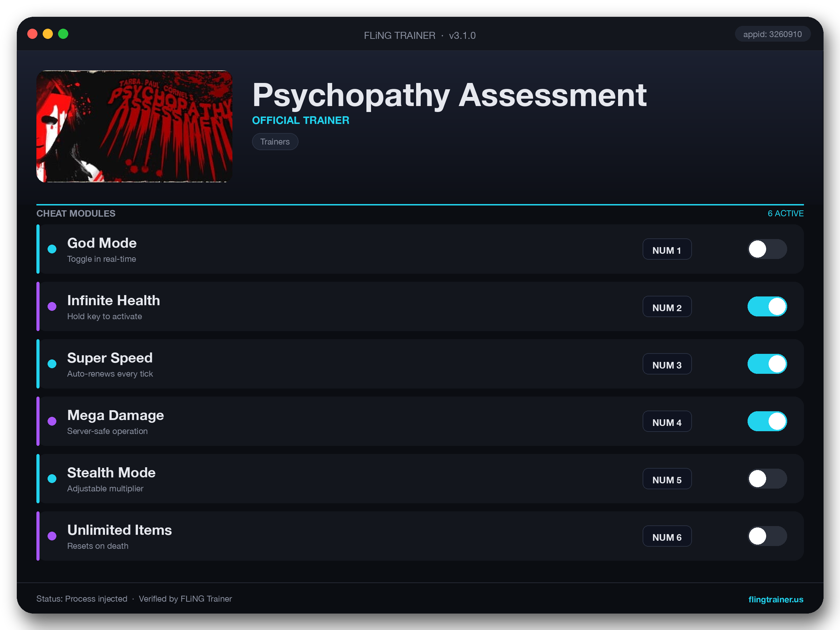
Task: Turn on Unlimited Items switch
Action: pos(767,536)
